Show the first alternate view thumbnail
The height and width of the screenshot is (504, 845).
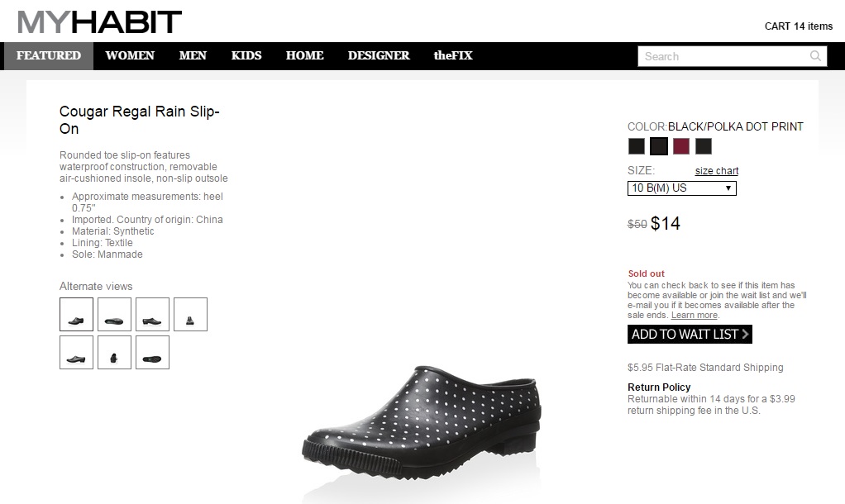point(76,314)
